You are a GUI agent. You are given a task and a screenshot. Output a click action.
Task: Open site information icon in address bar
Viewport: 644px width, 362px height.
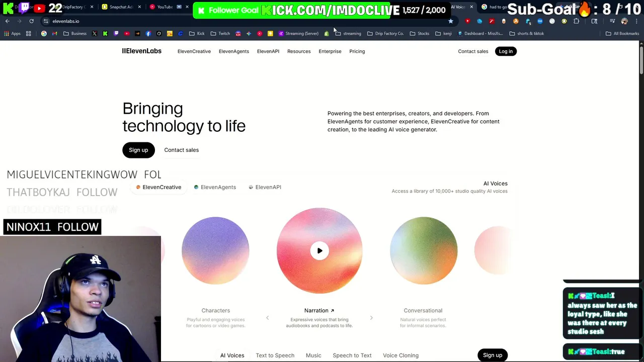click(x=46, y=21)
